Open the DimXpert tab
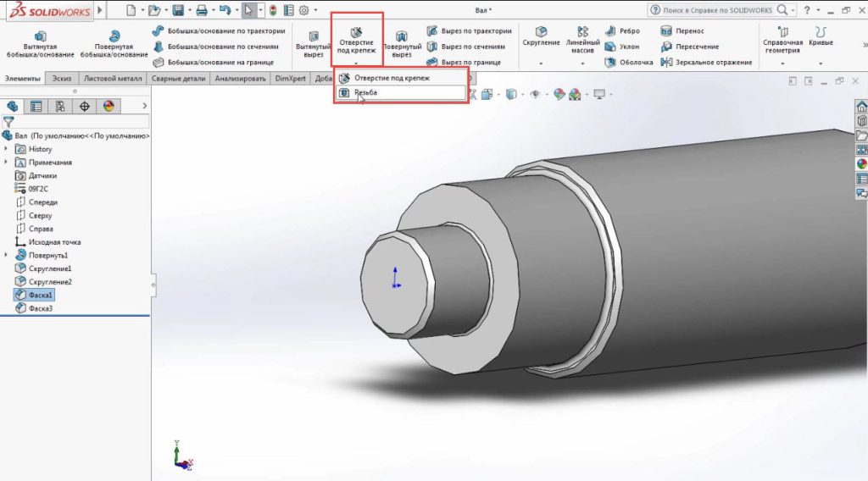868x481 pixels. pyautogui.click(x=291, y=79)
